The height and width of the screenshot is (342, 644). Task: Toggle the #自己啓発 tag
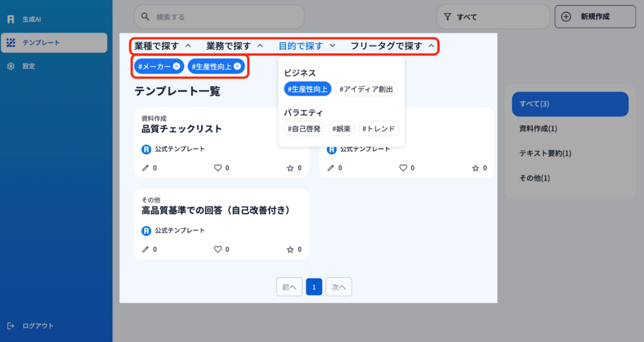[303, 129]
